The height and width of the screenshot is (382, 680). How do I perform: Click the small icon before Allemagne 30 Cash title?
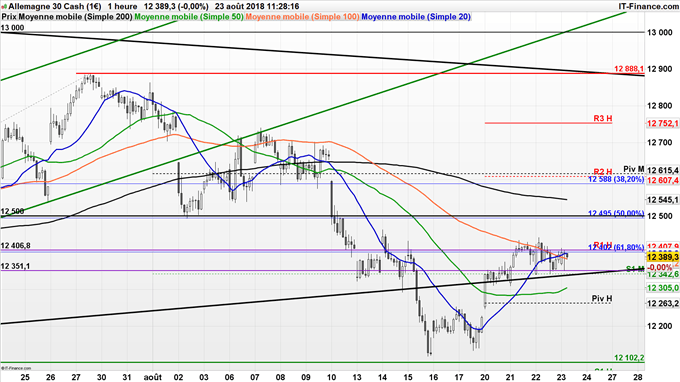[x=4, y=7]
